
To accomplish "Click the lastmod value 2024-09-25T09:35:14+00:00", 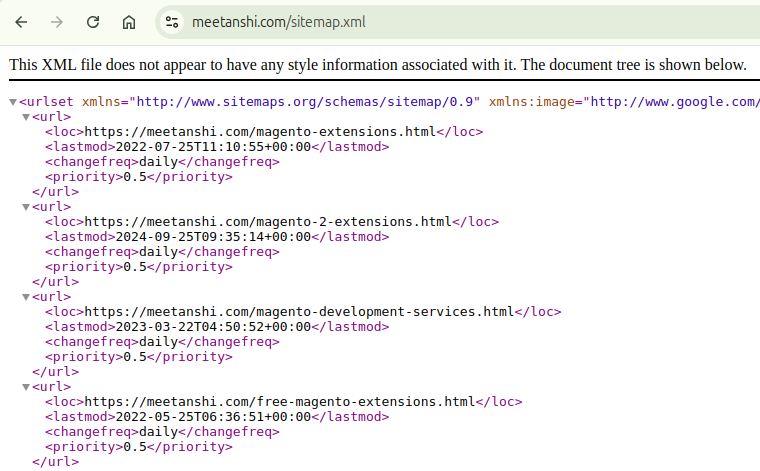I will click(213, 237).
